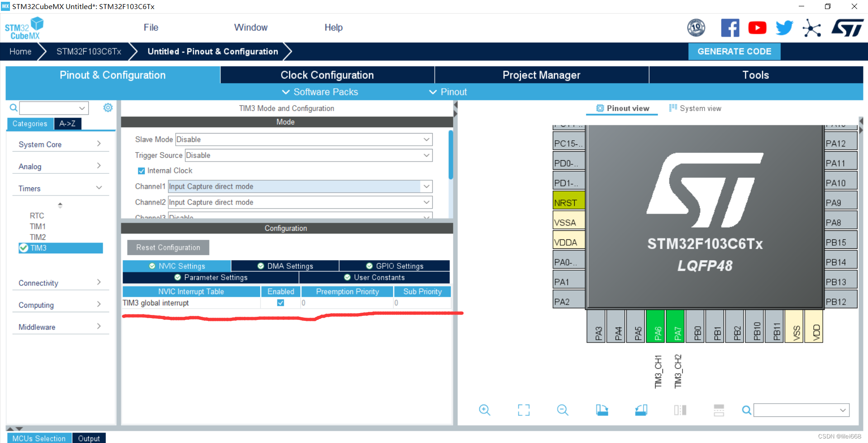Open the Software Packs dropdown menu

pyautogui.click(x=320, y=92)
